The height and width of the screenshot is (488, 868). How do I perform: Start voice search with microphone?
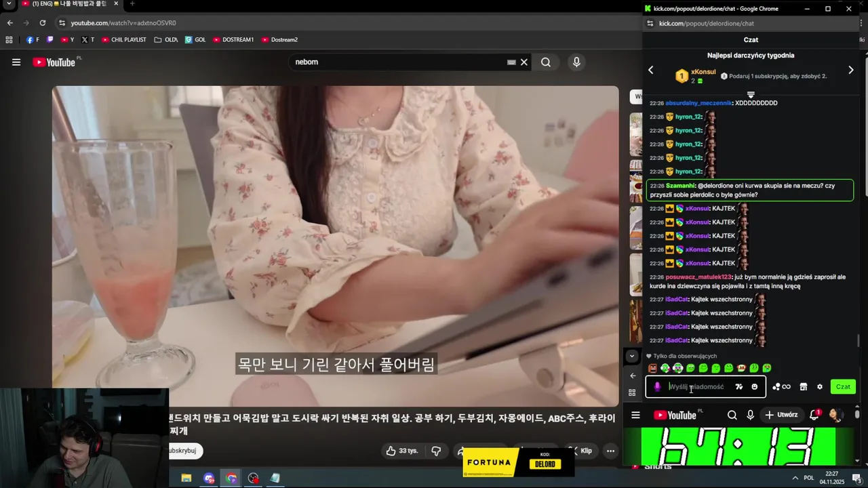pyautogui.click(x=576, y=62)
